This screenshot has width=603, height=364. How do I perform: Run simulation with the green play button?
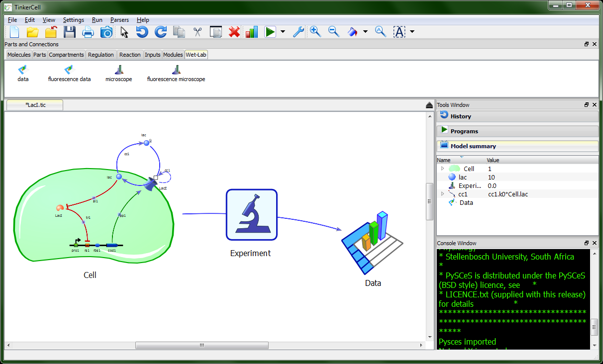(270, 32)
